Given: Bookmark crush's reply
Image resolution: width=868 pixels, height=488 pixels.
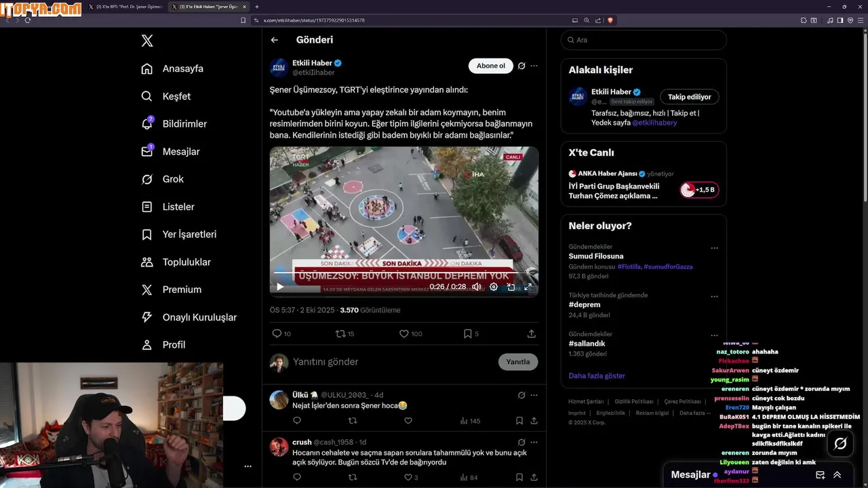Looking at the screenshot, I should click(519, 477).
